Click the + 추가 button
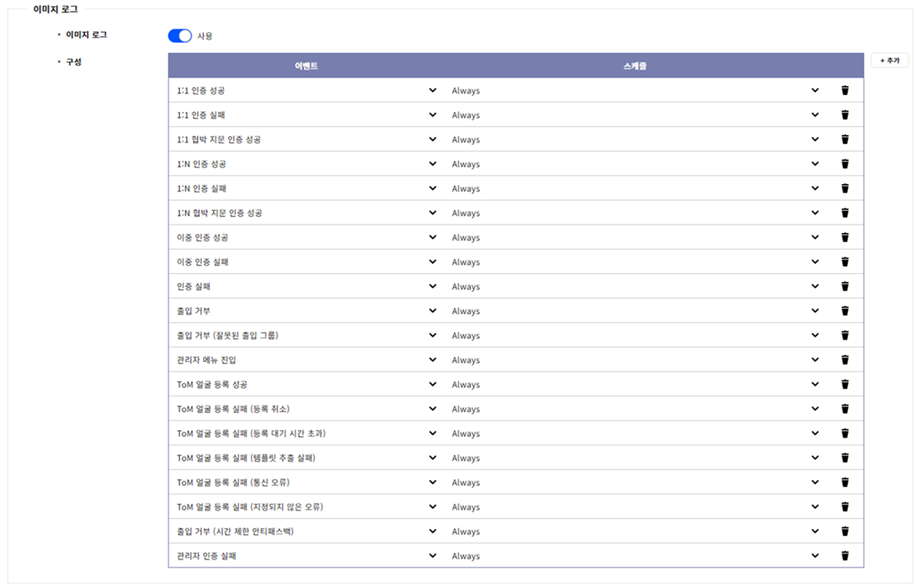The image size is (920, 588). click(x=889, y=61)
